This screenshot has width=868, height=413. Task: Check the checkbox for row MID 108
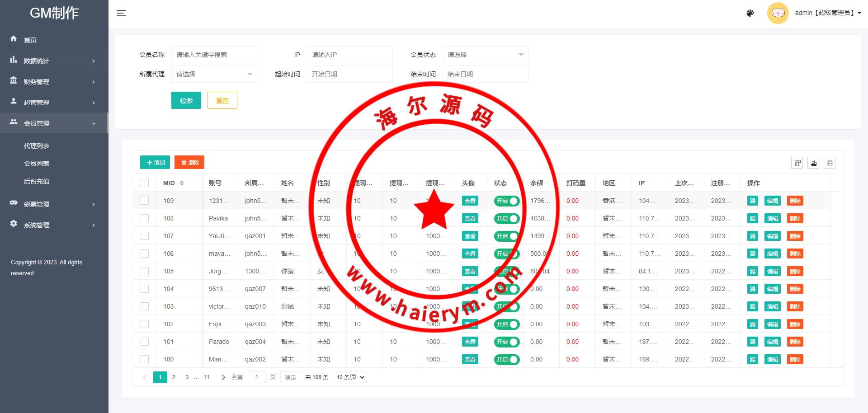pyautogui.click(x=145, y=218)
